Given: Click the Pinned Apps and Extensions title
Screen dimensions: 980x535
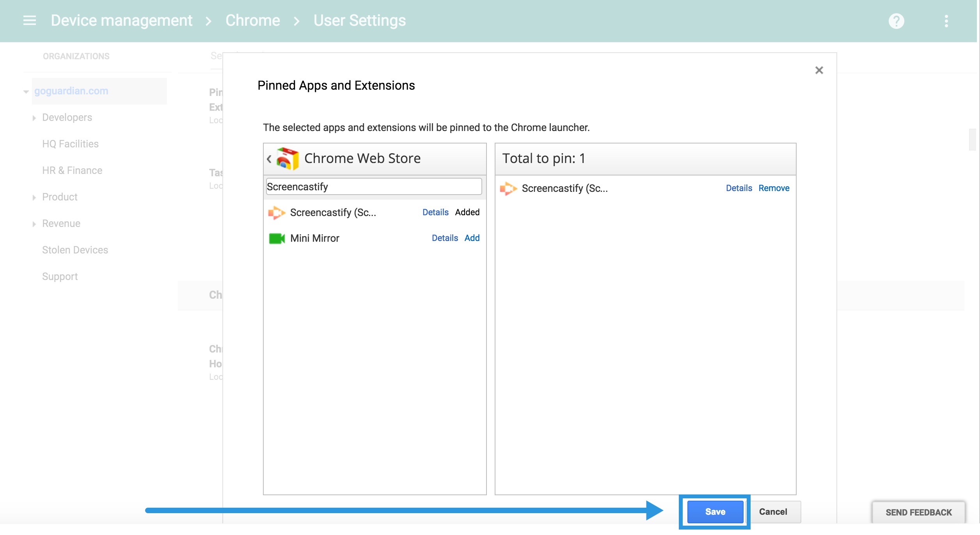Looking at the screenshot, I should pyautogui.click(x=336, y=85).
